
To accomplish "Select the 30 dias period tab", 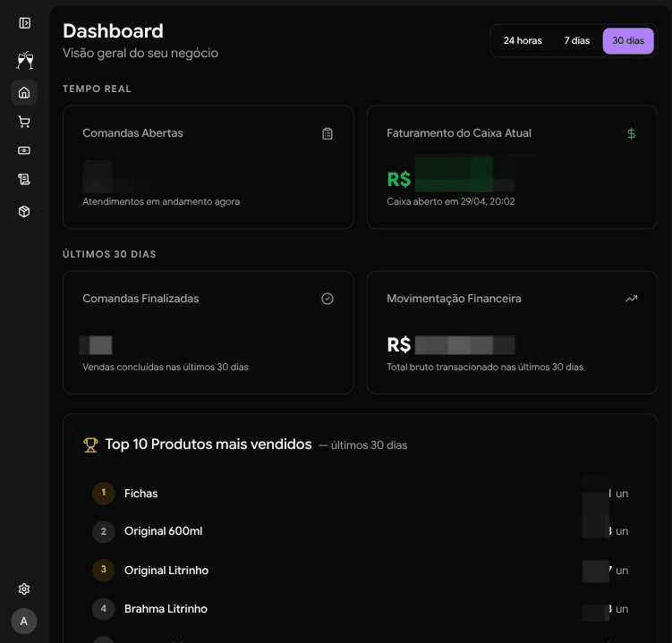I will (628, 41).
